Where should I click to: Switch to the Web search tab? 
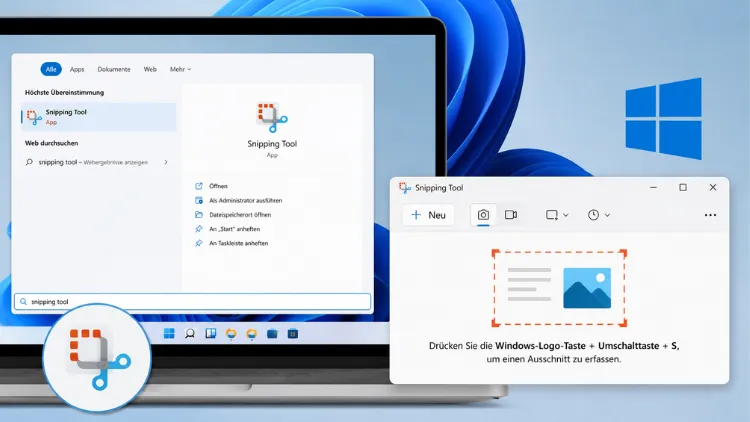(x=150, y=69)
